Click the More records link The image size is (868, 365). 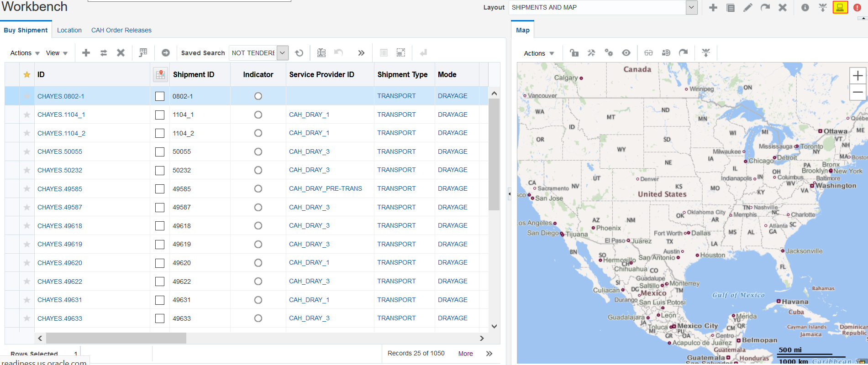pyautogui.click(x=465, y=354)
